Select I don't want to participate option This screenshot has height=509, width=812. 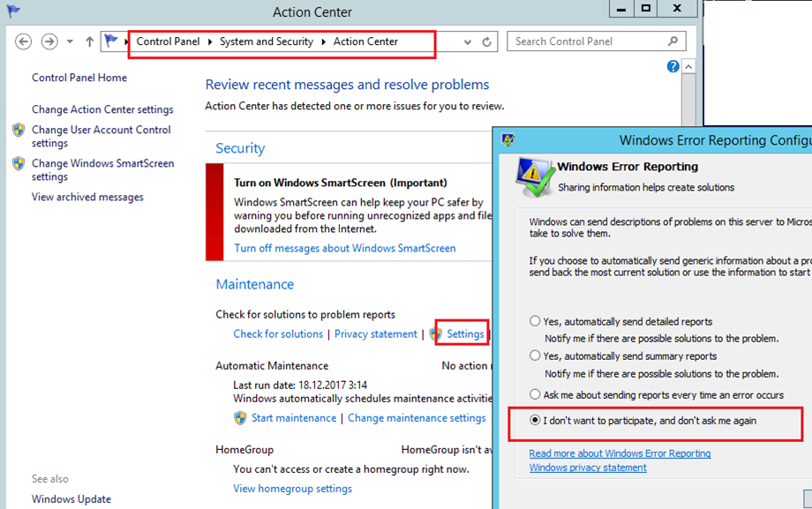[535, 420]
